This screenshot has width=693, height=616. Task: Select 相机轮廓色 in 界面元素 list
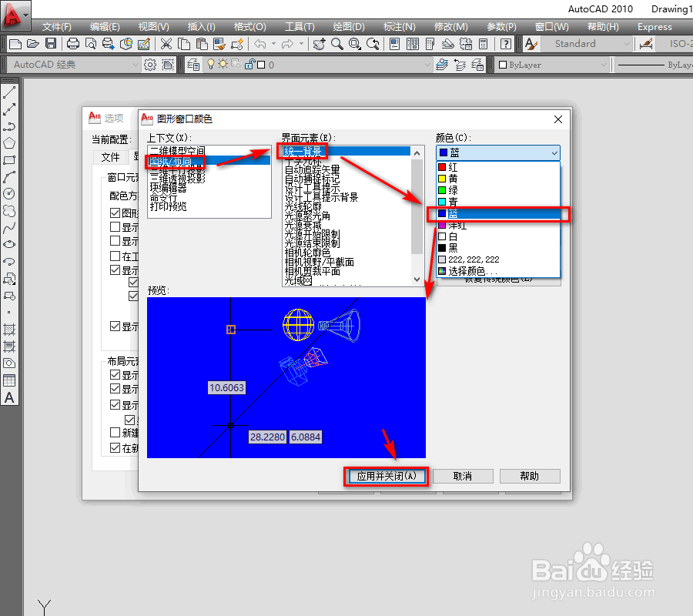[307, 253]
